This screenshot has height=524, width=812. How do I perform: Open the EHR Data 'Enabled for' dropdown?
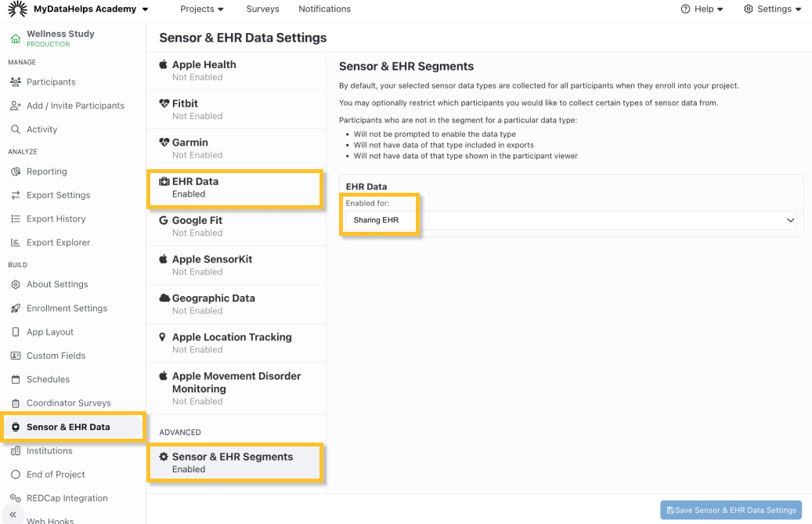(x=571, y=221)
